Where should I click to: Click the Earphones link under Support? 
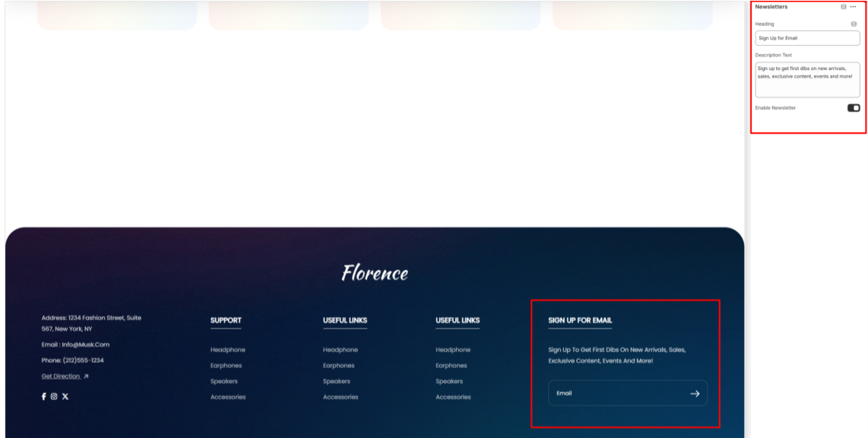pos(226,366)
